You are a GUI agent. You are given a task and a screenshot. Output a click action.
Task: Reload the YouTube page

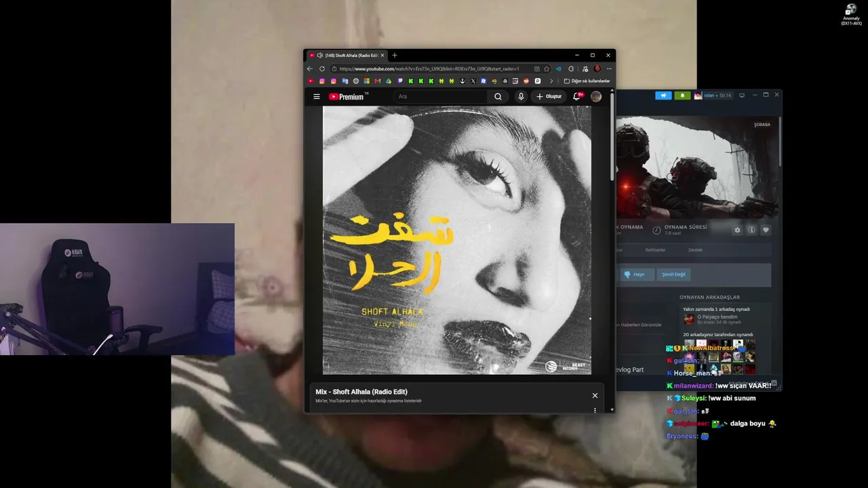322,68
